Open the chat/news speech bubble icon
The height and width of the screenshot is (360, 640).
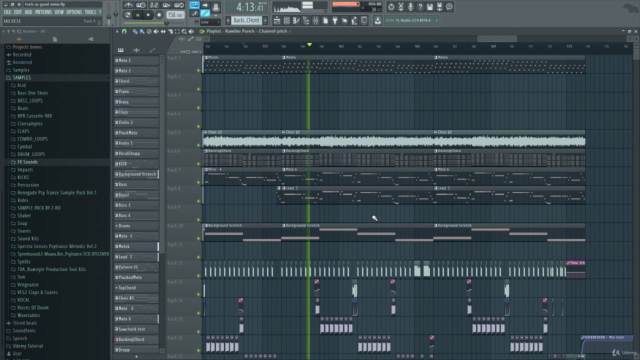(449, 7)
